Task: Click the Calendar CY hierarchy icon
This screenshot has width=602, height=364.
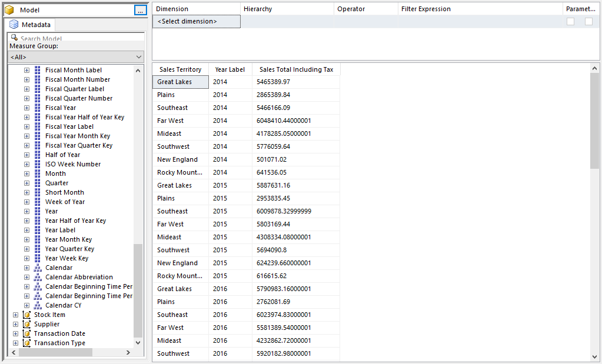Action: tap(38, 305)
